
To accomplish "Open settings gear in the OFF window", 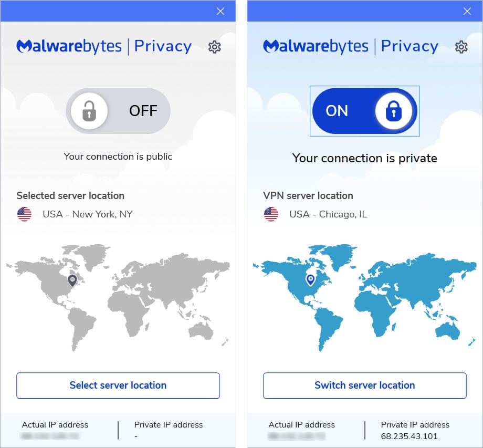I will [214, 47].
